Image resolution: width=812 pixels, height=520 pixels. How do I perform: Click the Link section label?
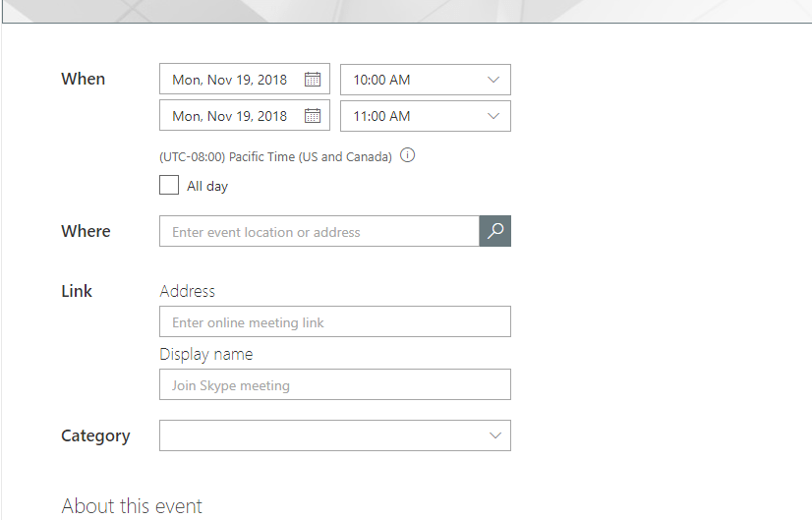[77, 291]
